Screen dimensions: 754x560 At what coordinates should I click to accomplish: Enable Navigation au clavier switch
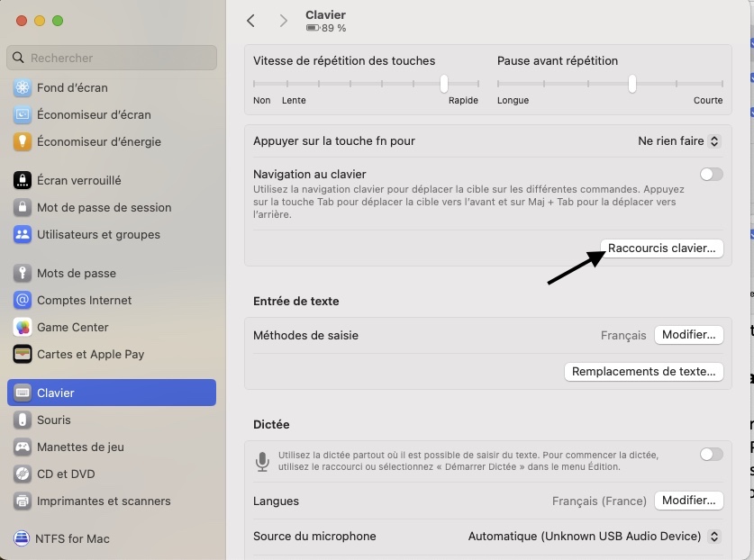tap(711, 174)
